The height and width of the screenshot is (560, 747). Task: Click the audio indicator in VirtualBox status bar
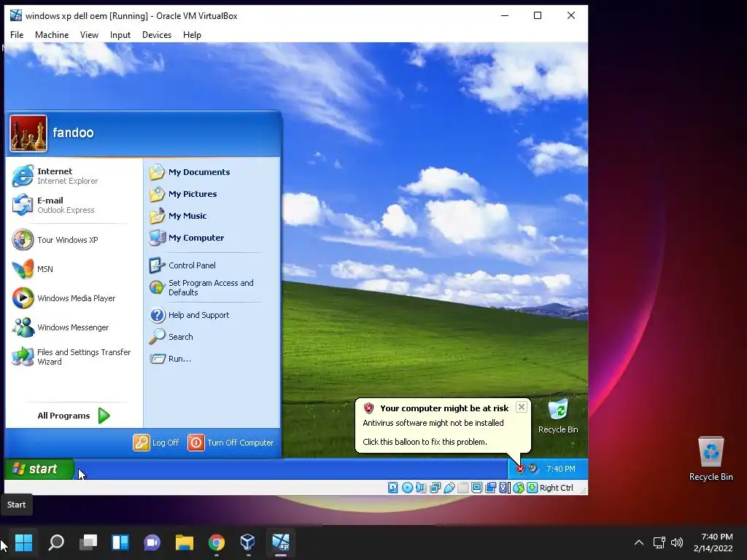pos(421,488)
